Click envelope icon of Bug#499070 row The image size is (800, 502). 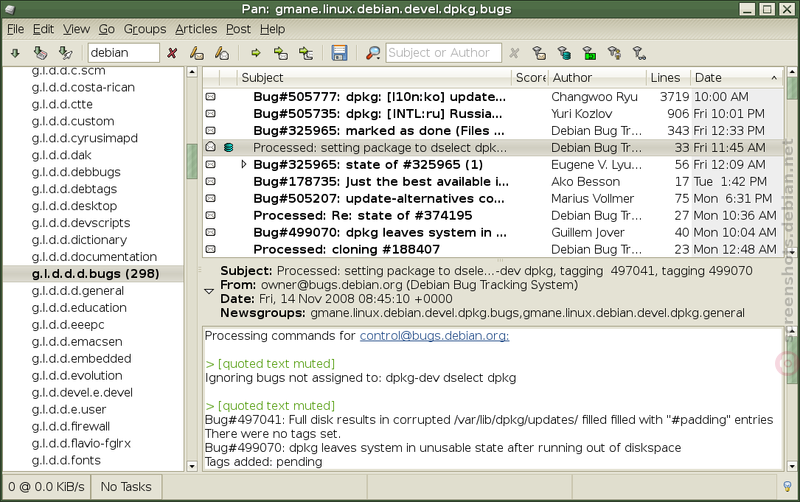pos(210,232)
